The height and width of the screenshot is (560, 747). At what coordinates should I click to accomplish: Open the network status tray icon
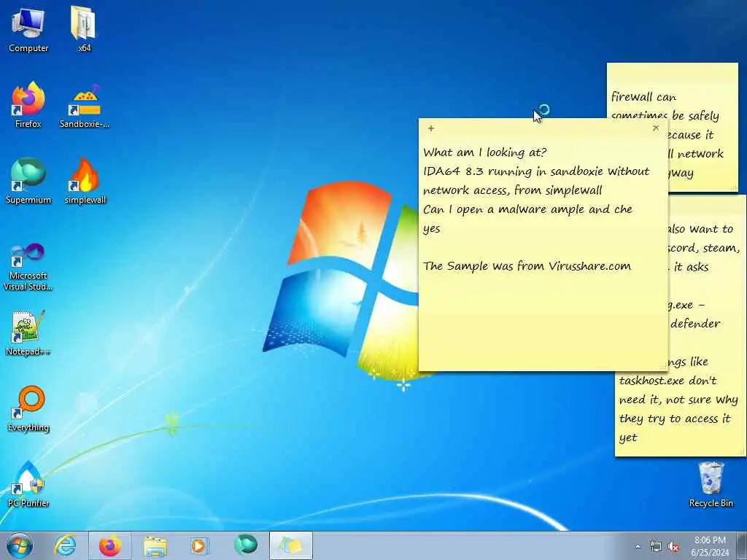click(x=656, y=547)
